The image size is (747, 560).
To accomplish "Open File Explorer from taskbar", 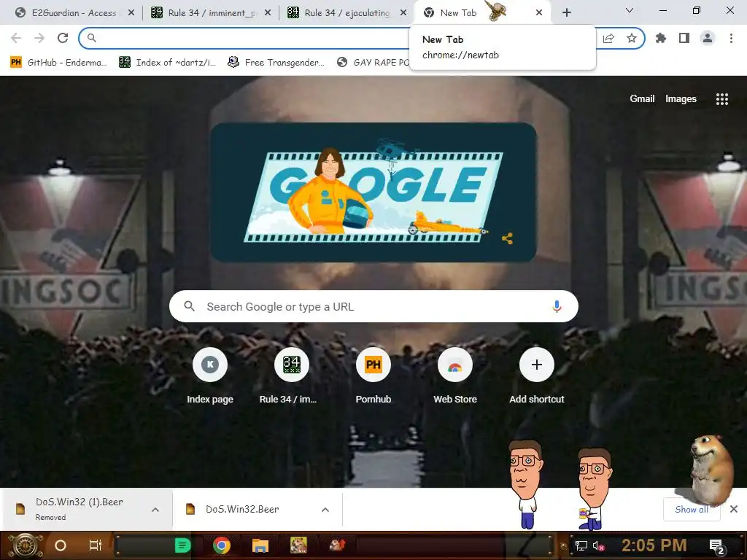I will coord(260,545).
